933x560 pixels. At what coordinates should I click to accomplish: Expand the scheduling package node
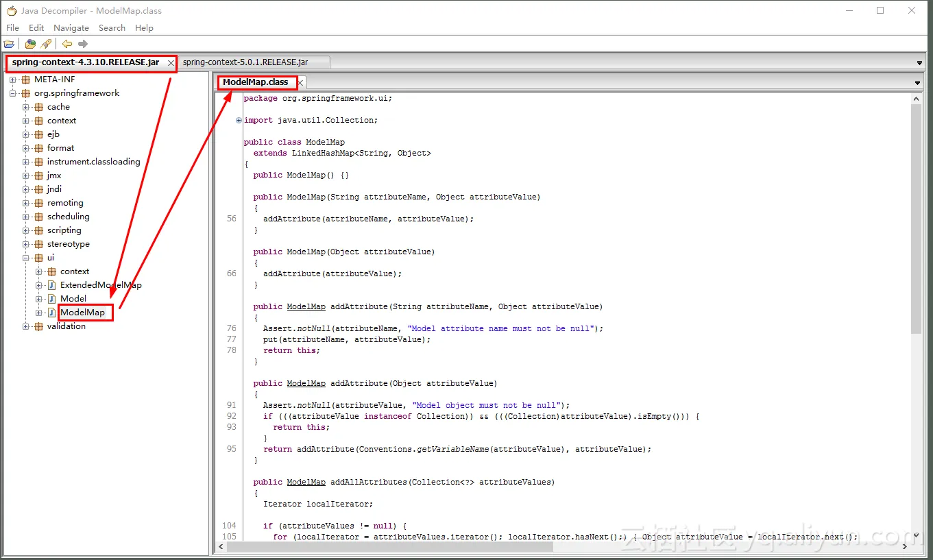[25, 217]
